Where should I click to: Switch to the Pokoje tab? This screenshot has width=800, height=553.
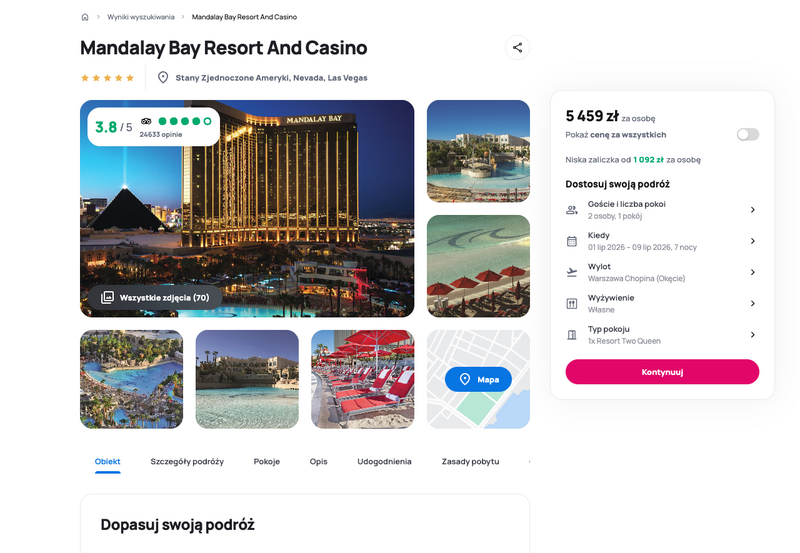267,461
